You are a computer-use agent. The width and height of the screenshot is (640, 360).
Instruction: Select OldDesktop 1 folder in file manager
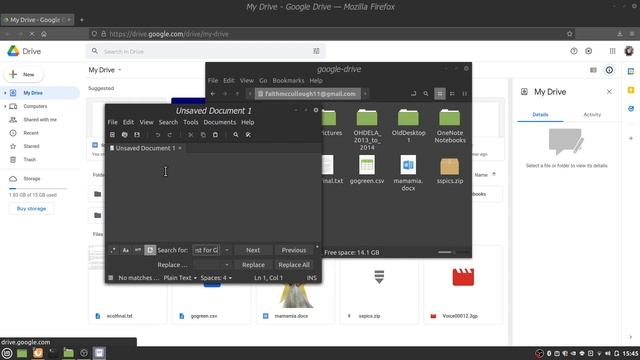(x=408, y=126)
